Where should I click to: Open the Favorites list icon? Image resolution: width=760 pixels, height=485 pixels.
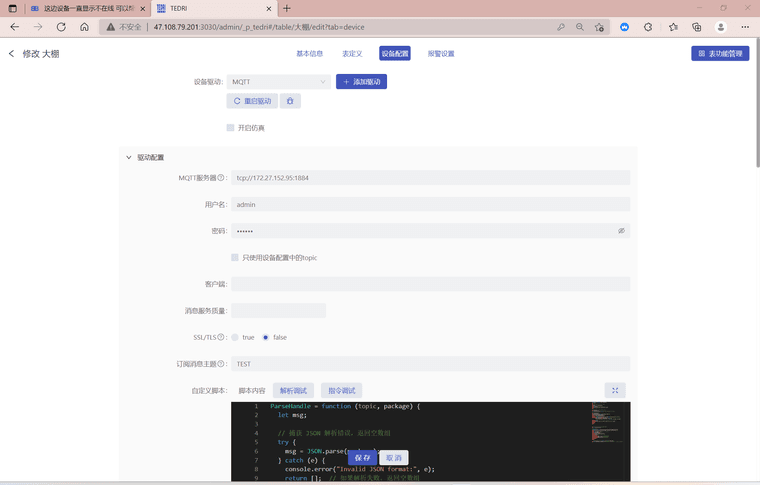point(673,27)
